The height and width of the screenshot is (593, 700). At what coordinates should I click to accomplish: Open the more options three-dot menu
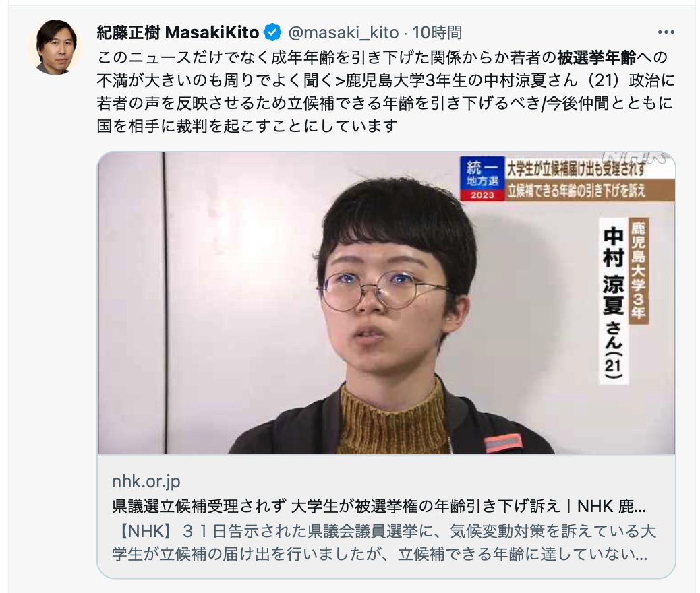pos(666,32)
